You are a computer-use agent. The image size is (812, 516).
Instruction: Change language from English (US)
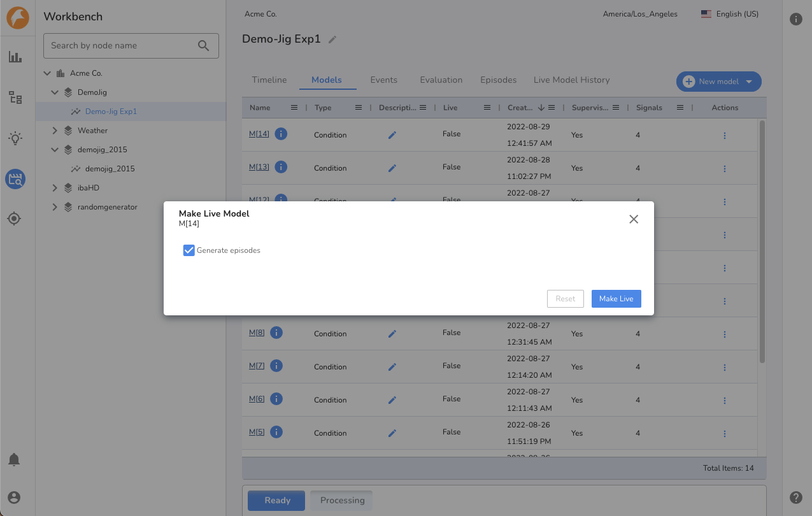730,14
